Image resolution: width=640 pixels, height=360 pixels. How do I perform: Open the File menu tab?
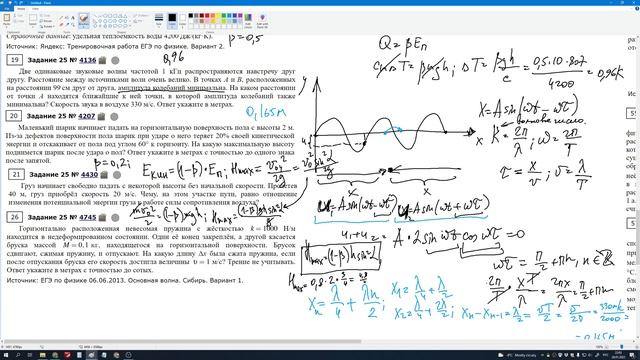click(7, 9)
